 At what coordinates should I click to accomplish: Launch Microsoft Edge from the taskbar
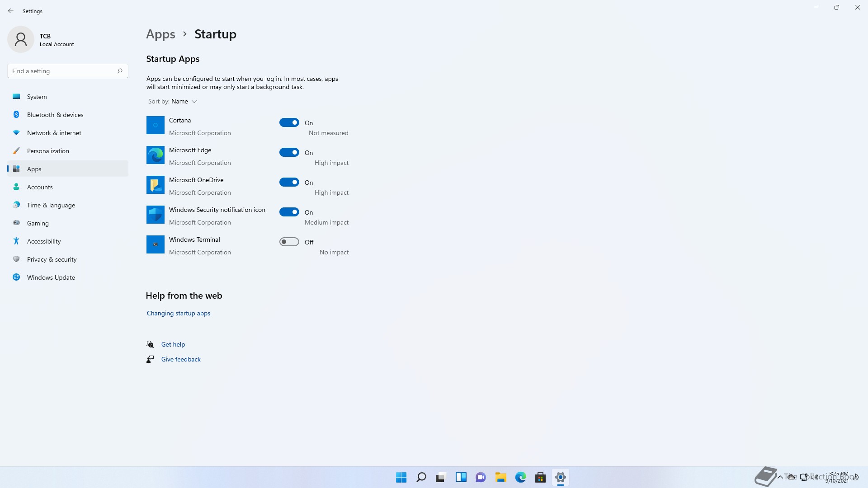pos(520,478)
